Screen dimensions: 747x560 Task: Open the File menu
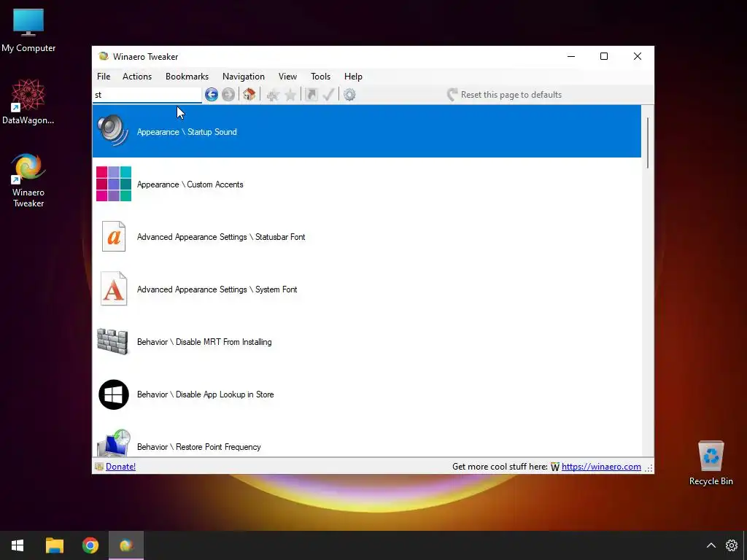[x=104, y=76]
